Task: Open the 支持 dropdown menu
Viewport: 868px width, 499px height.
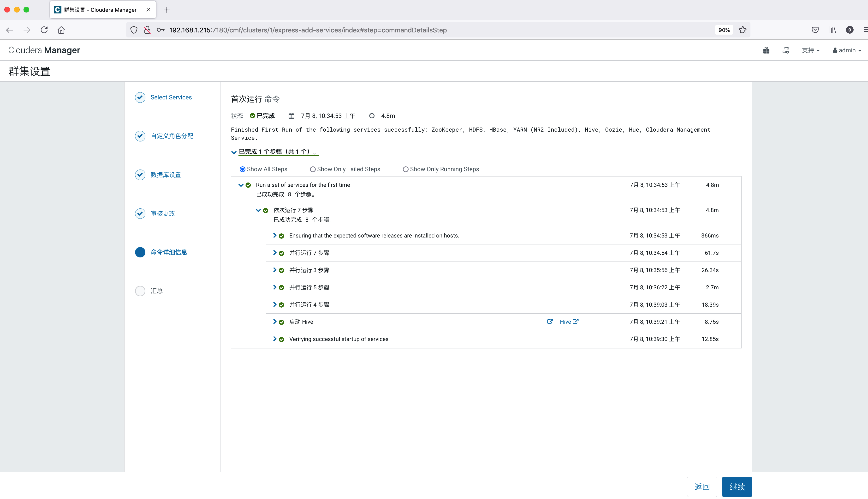Action: [810, 50]
